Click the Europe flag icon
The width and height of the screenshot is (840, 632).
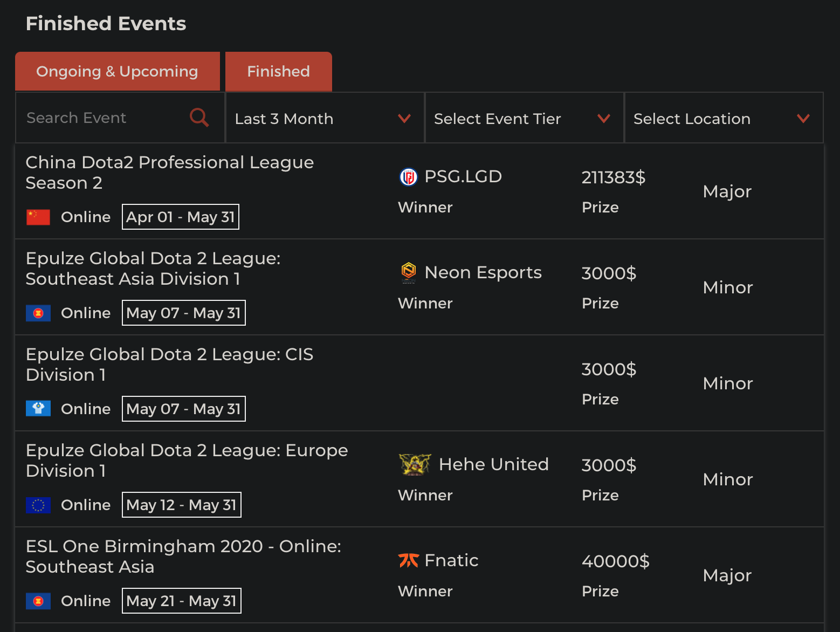38,505
